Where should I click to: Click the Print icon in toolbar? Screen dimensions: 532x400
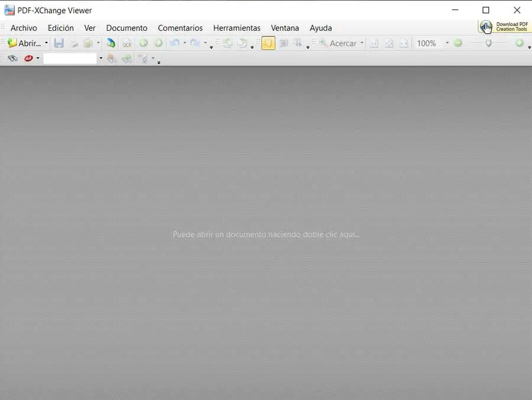point(74,43)
